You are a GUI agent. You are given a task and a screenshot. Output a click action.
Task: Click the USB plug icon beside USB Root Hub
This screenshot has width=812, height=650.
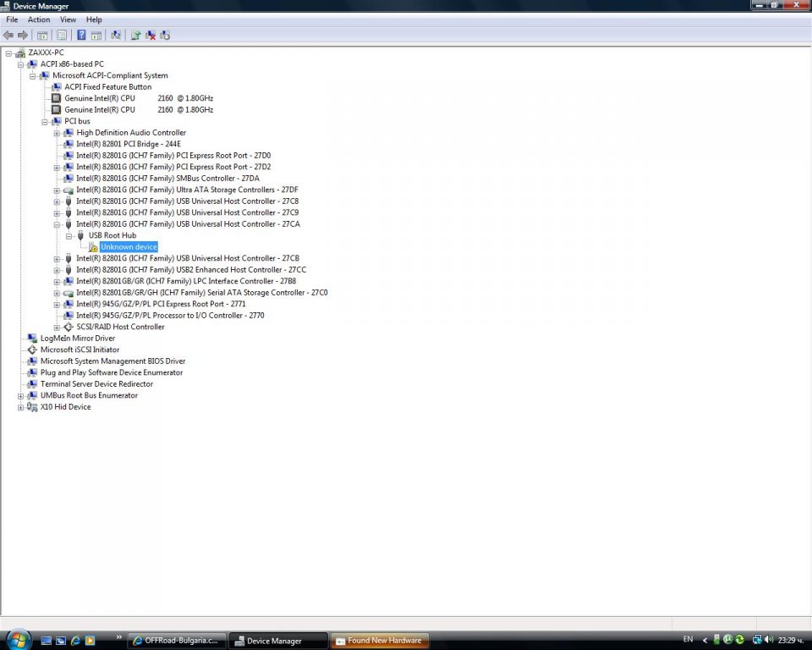point(80,236)
